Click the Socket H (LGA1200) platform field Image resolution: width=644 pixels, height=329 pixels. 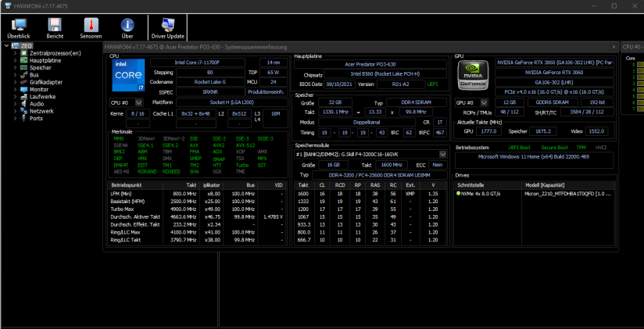pos(232,102)
